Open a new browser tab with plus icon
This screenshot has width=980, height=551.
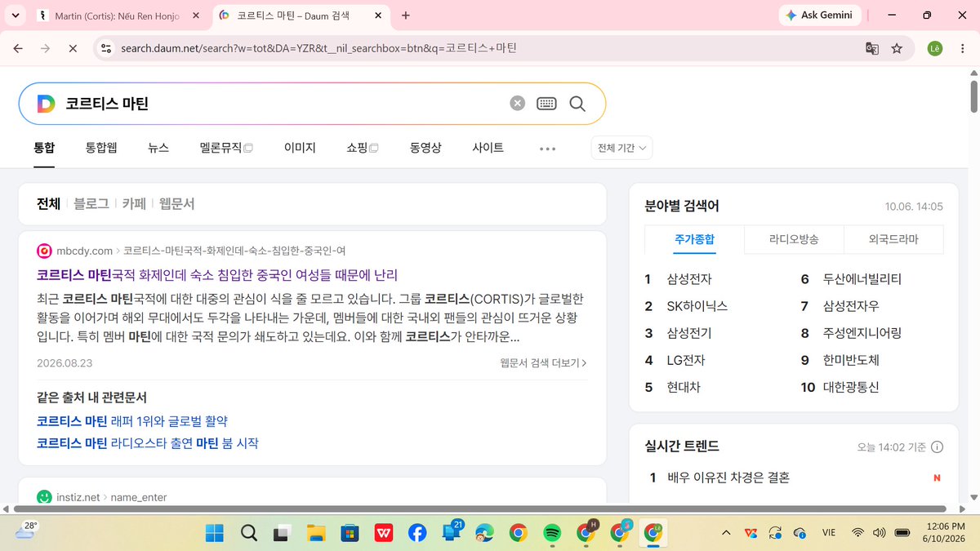406,15
